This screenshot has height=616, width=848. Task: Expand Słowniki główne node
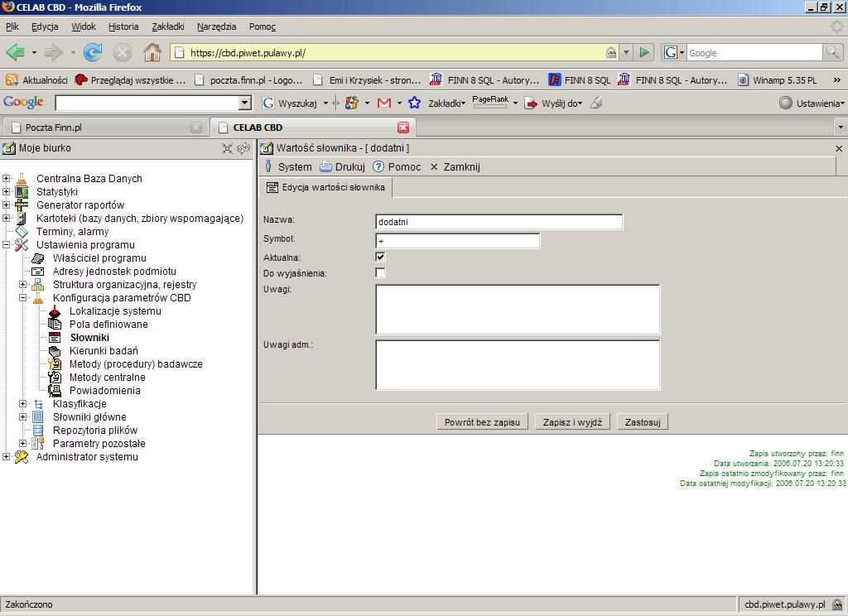[x=22, y=416]
